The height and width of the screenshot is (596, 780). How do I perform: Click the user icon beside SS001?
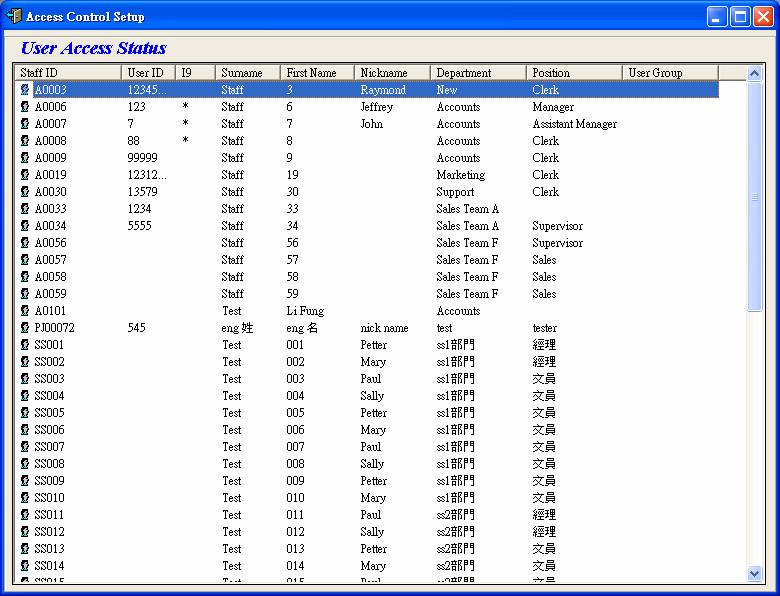[x=25, y=344]
